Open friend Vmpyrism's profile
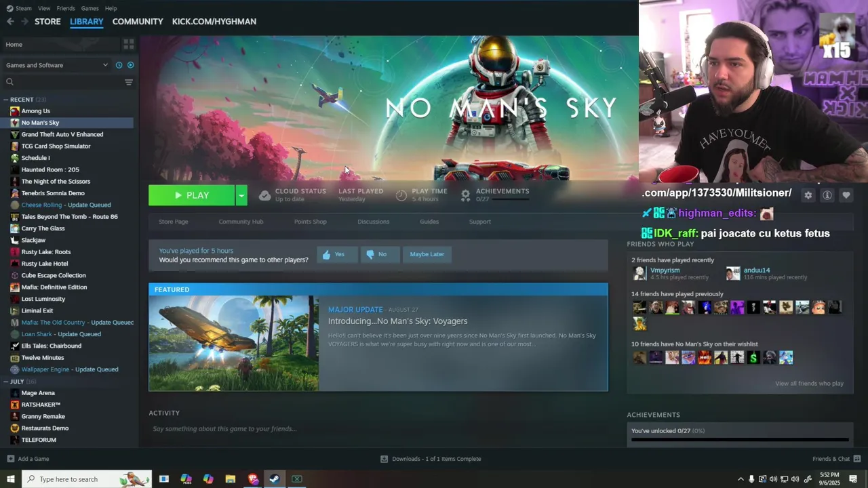This screenshot has height=488, width=868. point(665,270)
